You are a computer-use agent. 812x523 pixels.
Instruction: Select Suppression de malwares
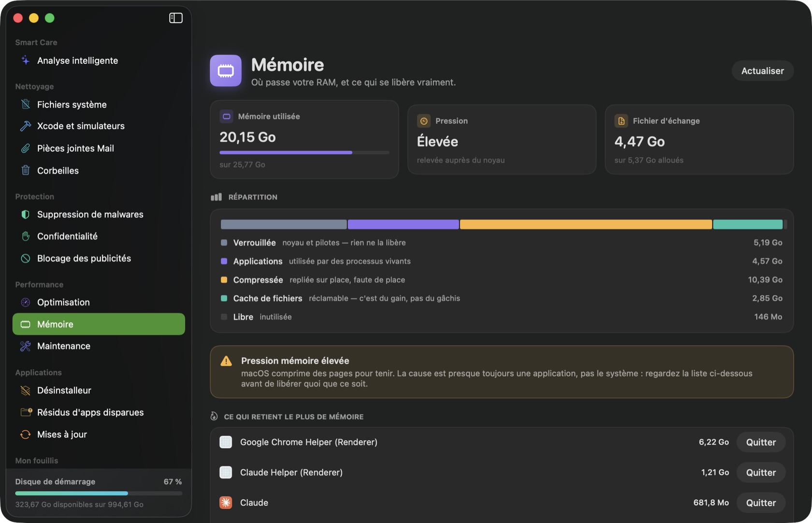click(99, 214)
